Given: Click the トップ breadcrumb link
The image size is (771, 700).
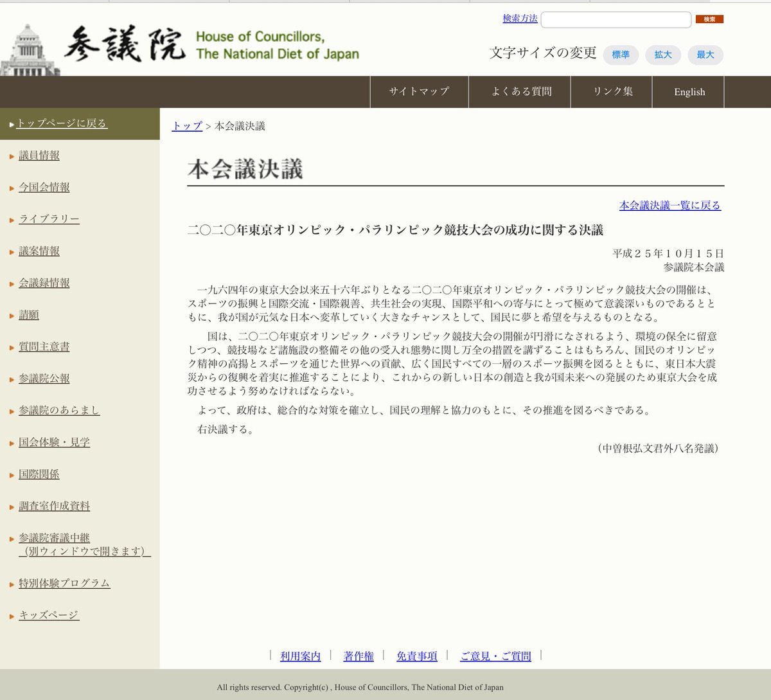Looking at the screenshot, I should pyautogui.click(x=187, y=126).
